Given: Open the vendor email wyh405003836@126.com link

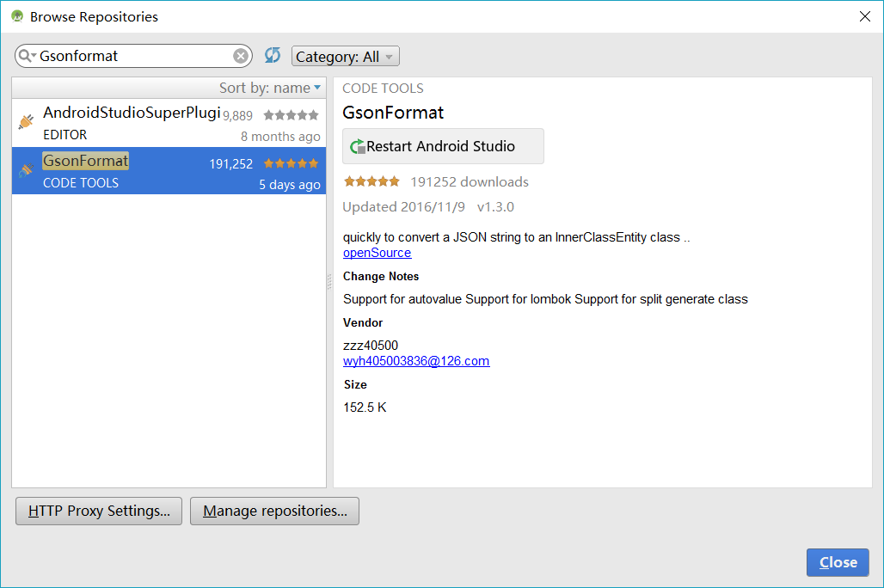Looking at the screenshot, I should pos(416,361).
